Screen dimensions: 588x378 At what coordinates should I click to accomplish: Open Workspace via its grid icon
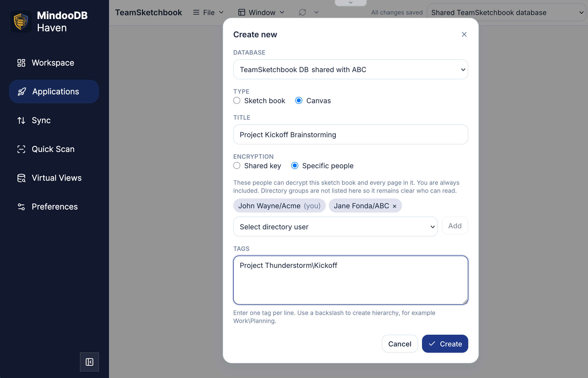pos(21,63)
